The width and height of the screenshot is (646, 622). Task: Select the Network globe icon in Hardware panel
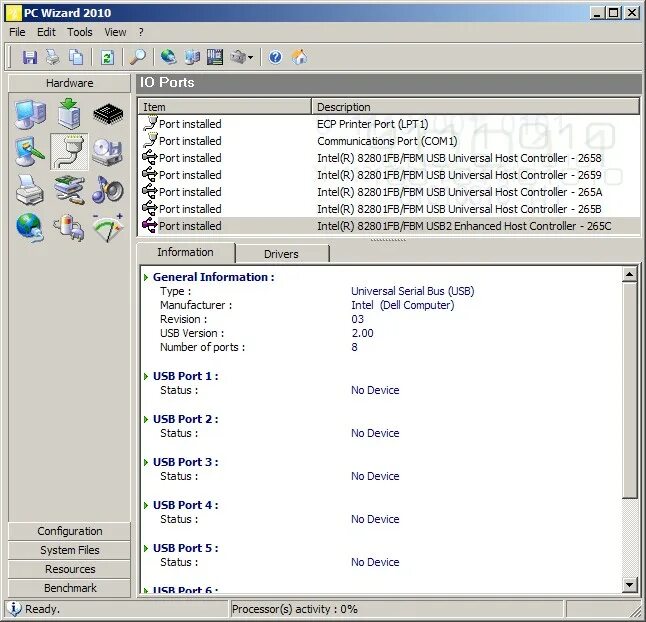(30, 228)
